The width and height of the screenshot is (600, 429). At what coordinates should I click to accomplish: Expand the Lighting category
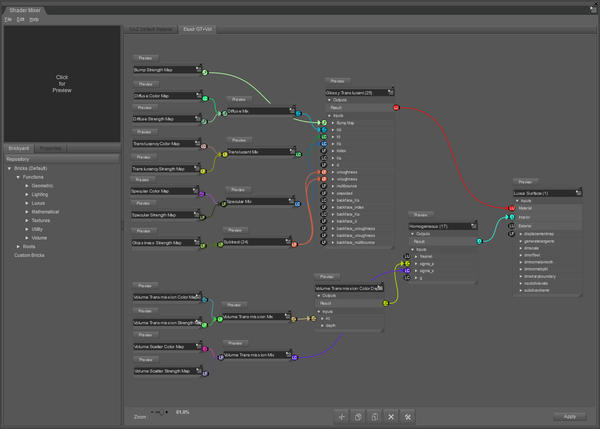[27, 194]
